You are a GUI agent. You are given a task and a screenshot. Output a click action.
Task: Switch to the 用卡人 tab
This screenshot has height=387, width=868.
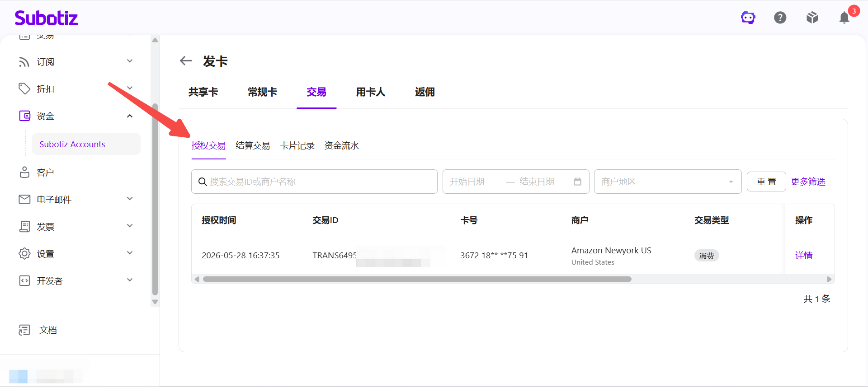pyautogui.click(x=371, y=92)
